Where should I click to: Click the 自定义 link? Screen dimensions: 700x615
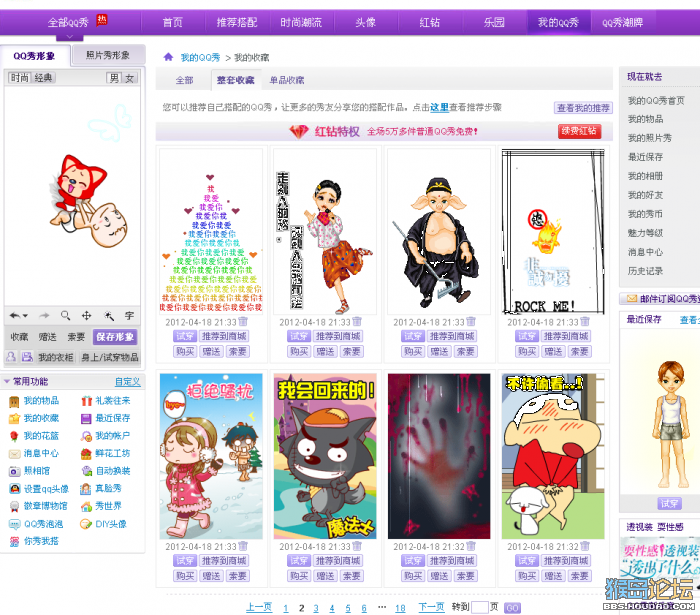[128, 382]
